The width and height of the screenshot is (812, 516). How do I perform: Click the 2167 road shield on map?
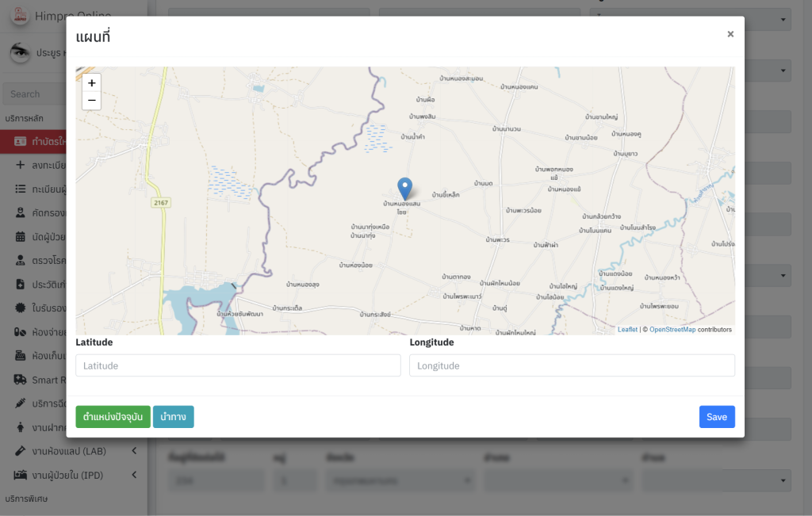160,203
